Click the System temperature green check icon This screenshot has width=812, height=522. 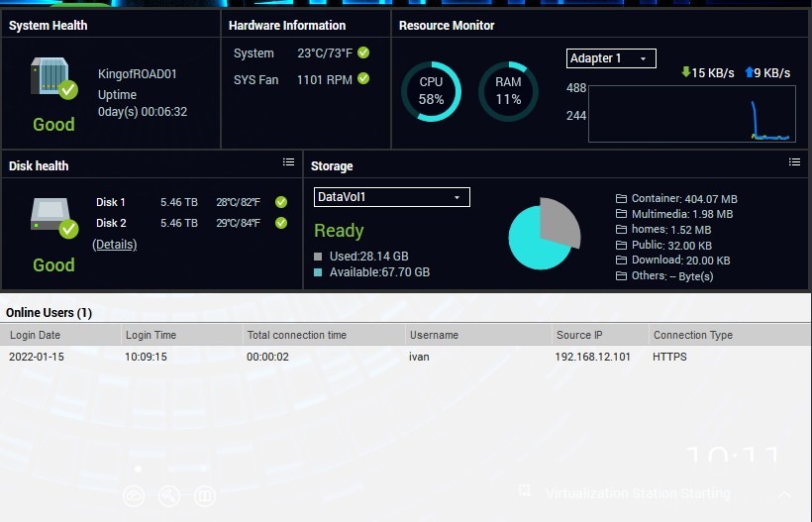(x=363, y=52)
